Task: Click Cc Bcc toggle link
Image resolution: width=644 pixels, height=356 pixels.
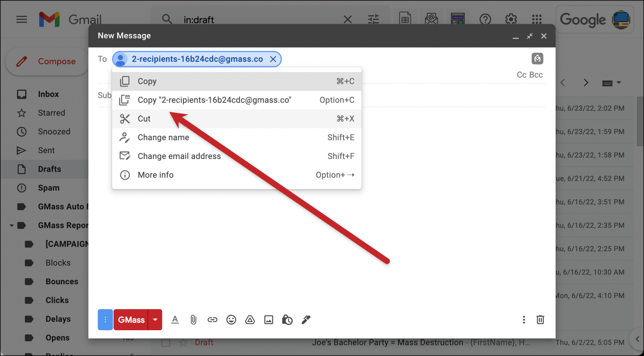Action: point(530,75)
